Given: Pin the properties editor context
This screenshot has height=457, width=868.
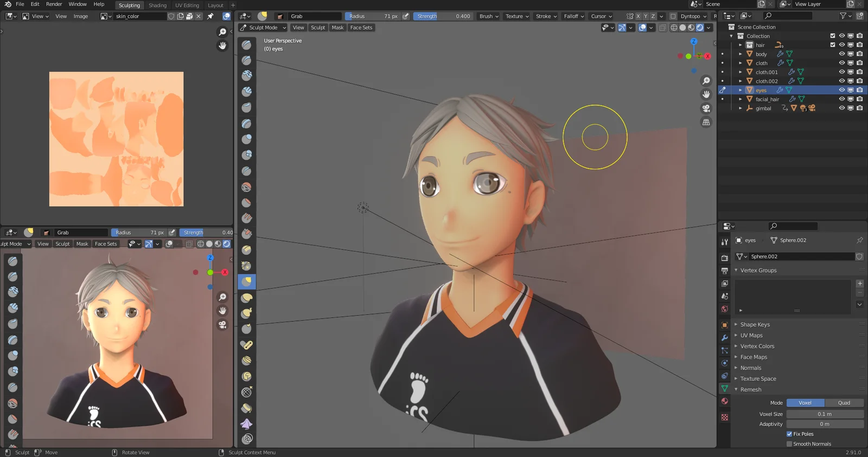Looking at the screenshot, I should [x=860, y=240].
